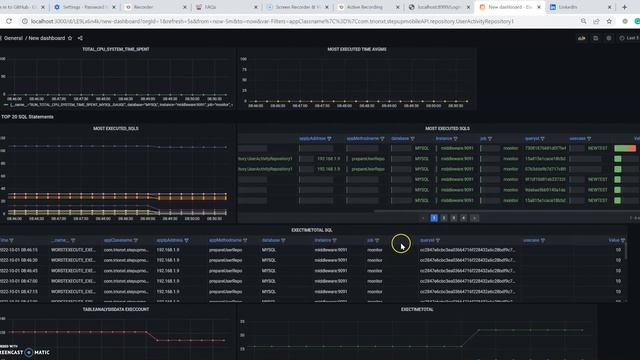Image resolution: width=640 pixels, height=360 pixels.
Task: Filter appClassname column in EXECTIMETOTAL SQL table
Action: coord(136,240)
